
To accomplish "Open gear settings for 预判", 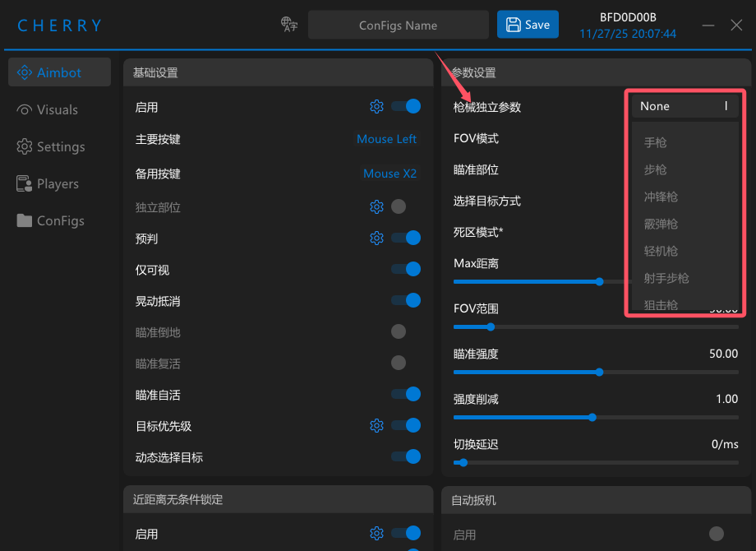I will click(x=376, y=238).
